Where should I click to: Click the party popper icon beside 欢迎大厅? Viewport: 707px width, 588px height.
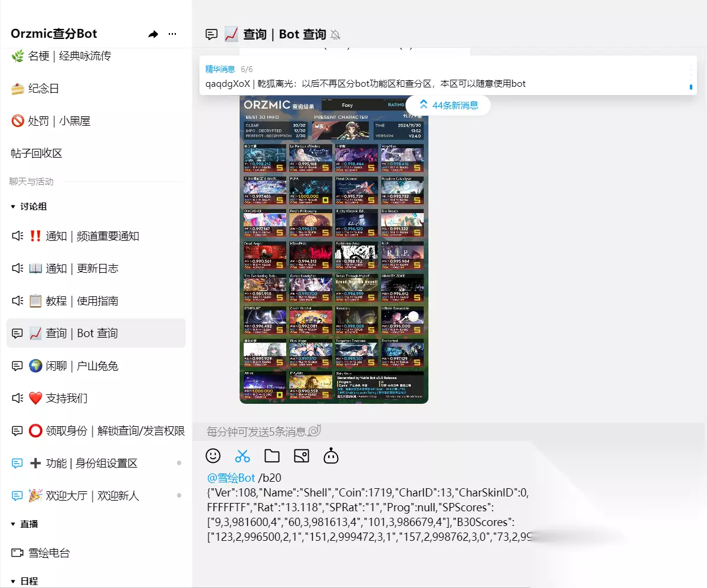35,495
